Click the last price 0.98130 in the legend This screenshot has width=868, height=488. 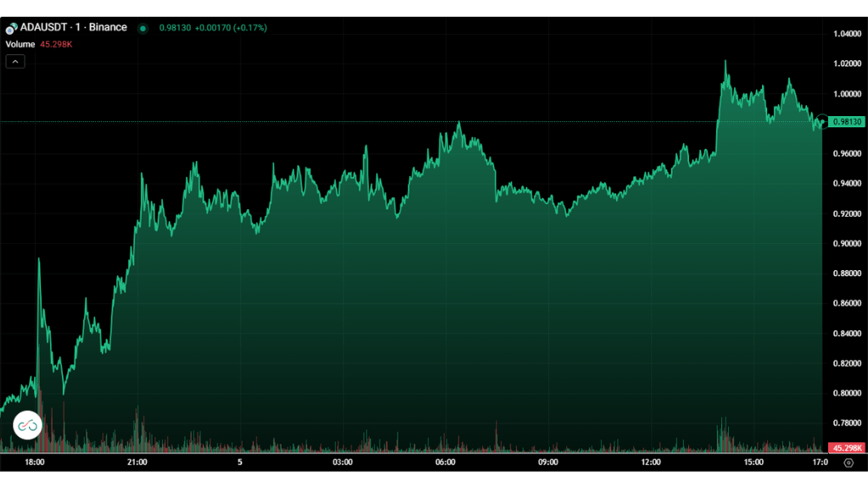point(175,28)
